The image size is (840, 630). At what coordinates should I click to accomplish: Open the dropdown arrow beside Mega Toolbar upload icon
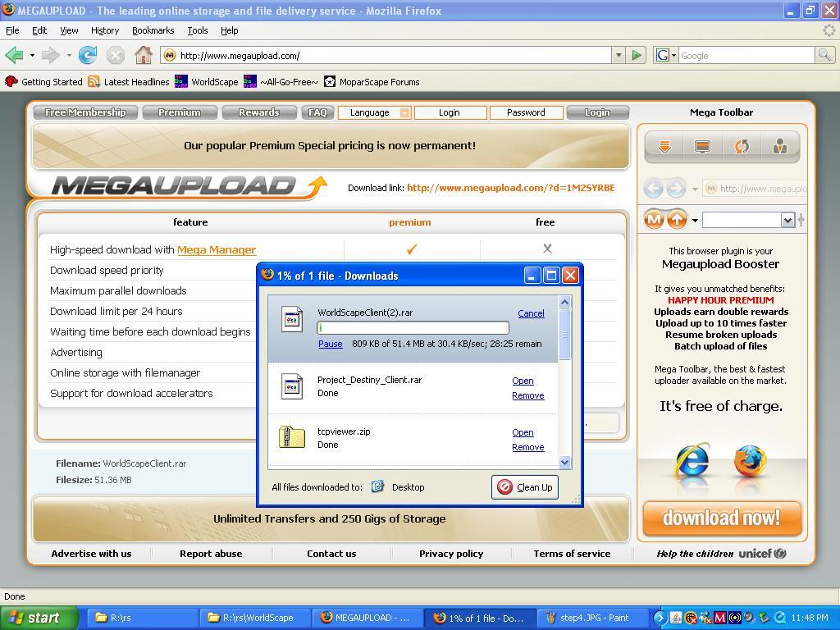click(695, 220)
